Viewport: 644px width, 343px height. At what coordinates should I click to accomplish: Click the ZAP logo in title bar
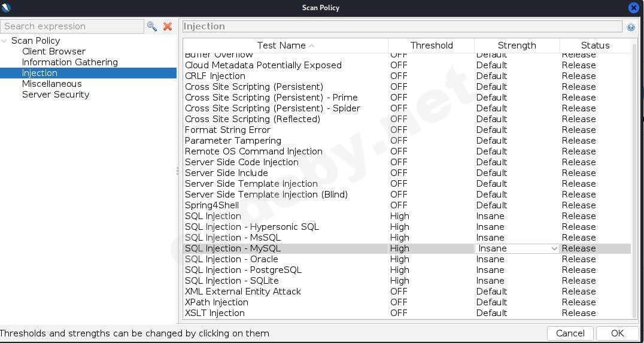(x=7, y=8)
